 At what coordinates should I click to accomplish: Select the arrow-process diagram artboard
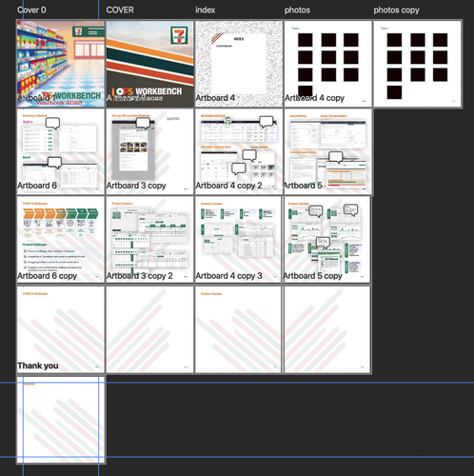(61, 240)
